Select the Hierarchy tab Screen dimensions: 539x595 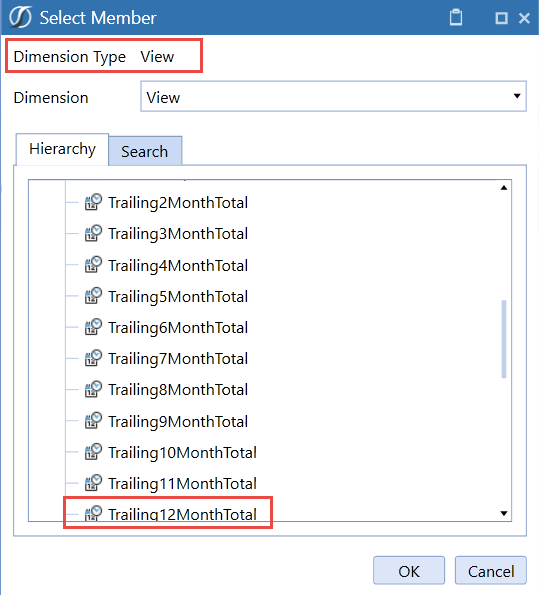click(x=62, y=149)
